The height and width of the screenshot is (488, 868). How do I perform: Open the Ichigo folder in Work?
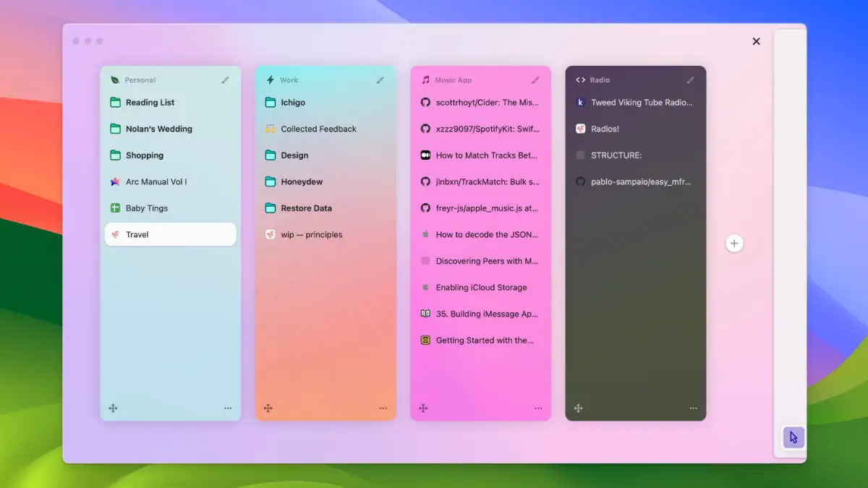pos(292,103)
